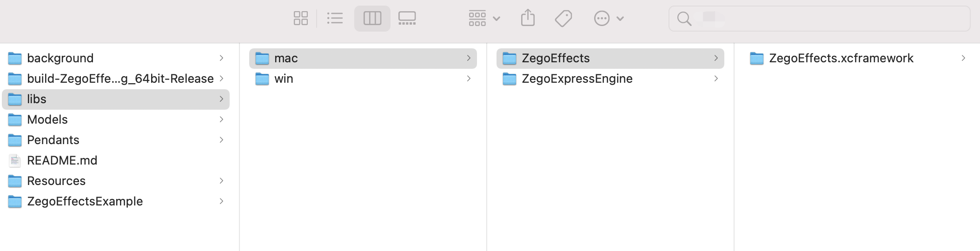The width and height of the screenshot is (980, 251).
Task: Select the ZegoExpressEngine folder
Action: pos(610,79)
